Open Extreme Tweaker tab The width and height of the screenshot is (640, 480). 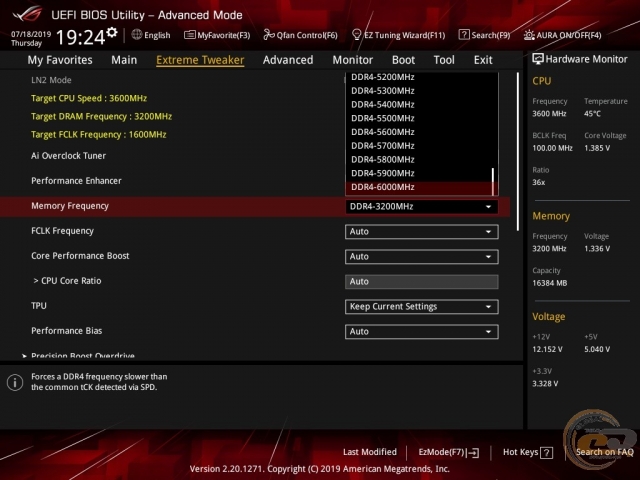200,60
